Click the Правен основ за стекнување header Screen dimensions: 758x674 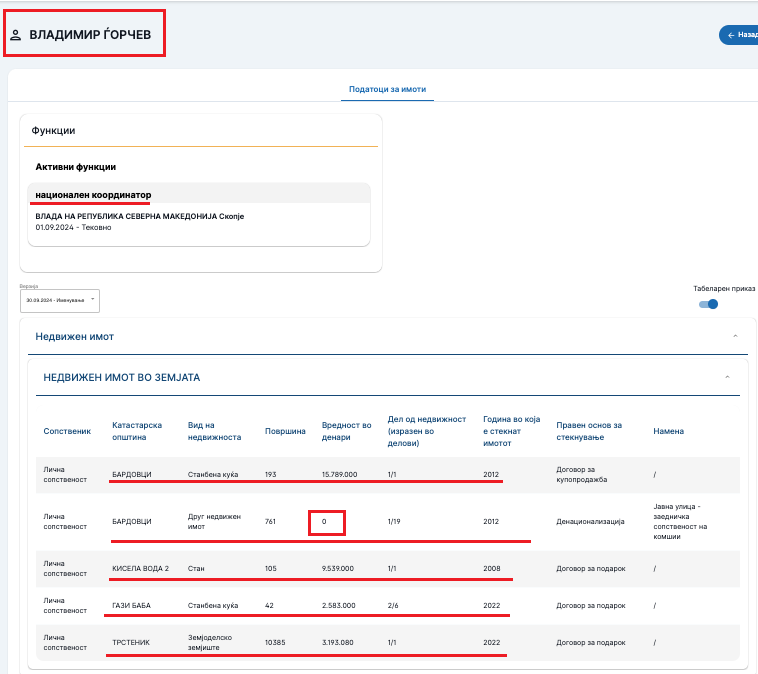[x=589, y=431]
